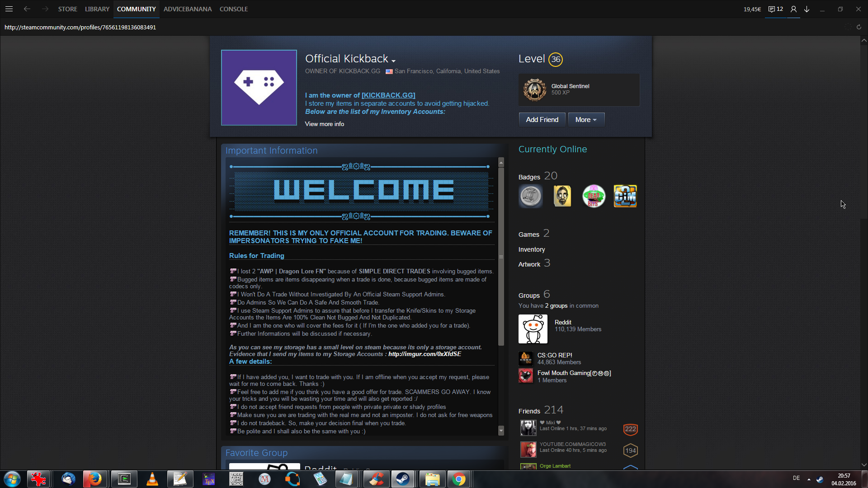Open chat notifications icon showing 12
This screenshot has width=868, height=488.
point(775,9)
